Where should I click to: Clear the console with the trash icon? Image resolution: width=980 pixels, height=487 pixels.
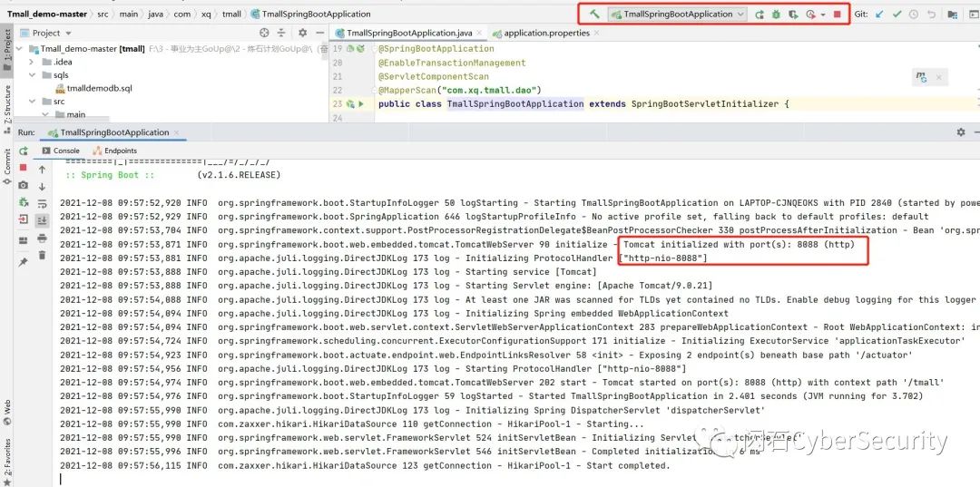(x=42, y=255)
